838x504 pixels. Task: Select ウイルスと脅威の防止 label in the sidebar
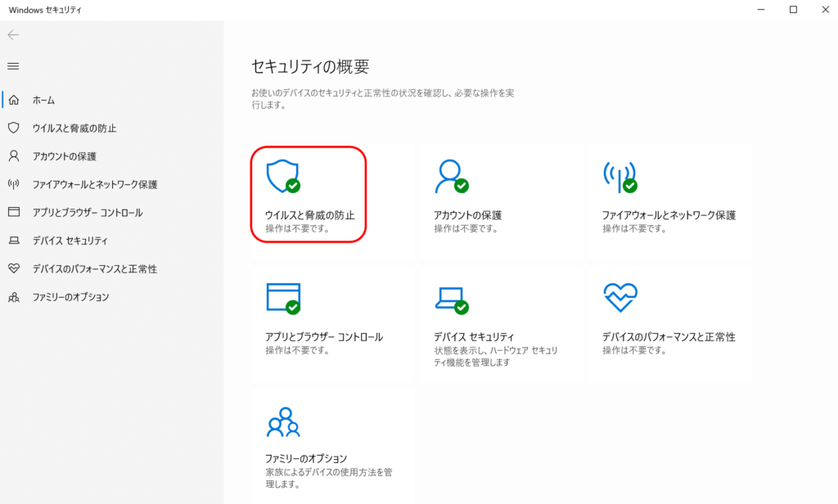tap(74, 128)
